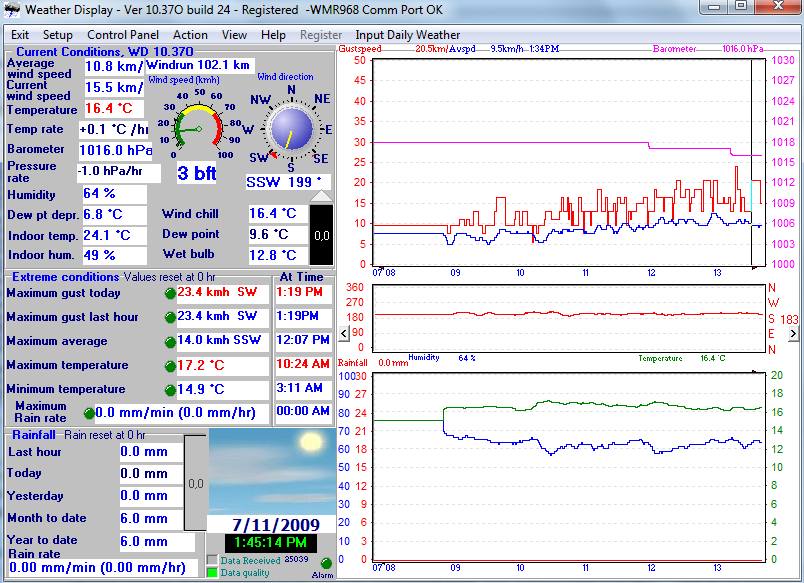Click the wind speed gauge dial
The width and height of the screenshot is (804, 583).
198,128
